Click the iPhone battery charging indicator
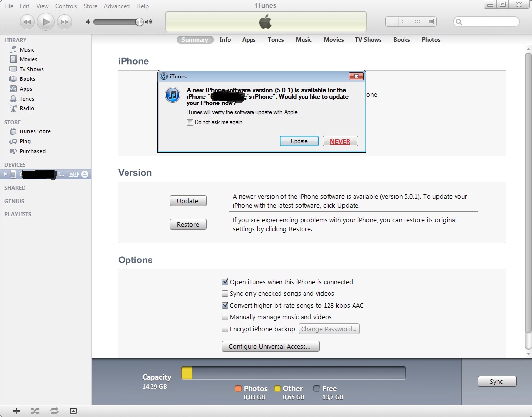 pyautogui.click(x=73, y=174)
